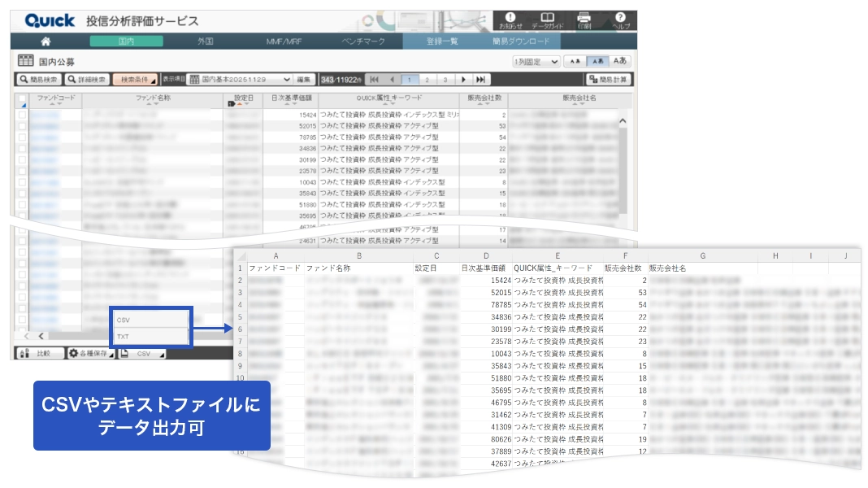The width and height of the screenshot is (868, 488).
Task: Expand the 各種保存 save options menu
Action: click(90, 354)
